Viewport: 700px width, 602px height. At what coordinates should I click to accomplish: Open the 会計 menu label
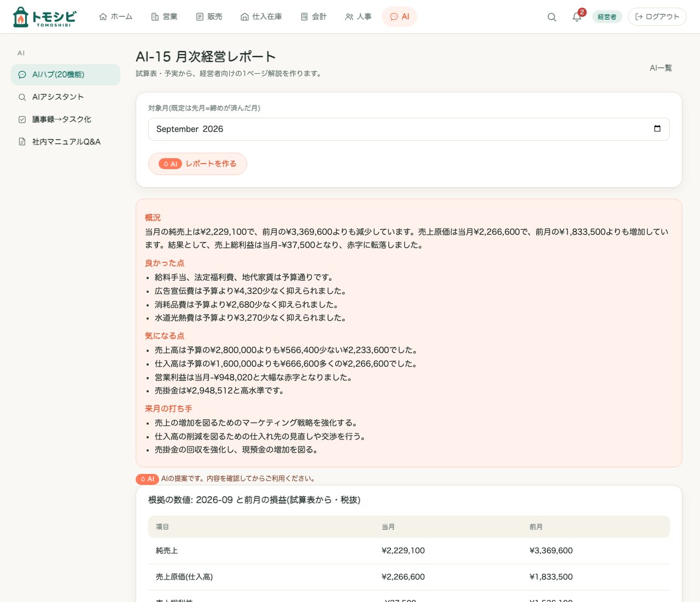click(319, 17)
